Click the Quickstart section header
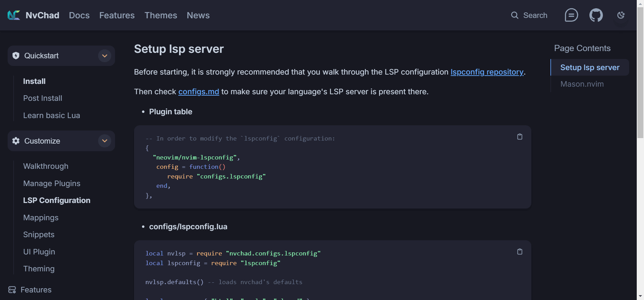The width and height of the screenshot is (644, 300). (61, 56)
